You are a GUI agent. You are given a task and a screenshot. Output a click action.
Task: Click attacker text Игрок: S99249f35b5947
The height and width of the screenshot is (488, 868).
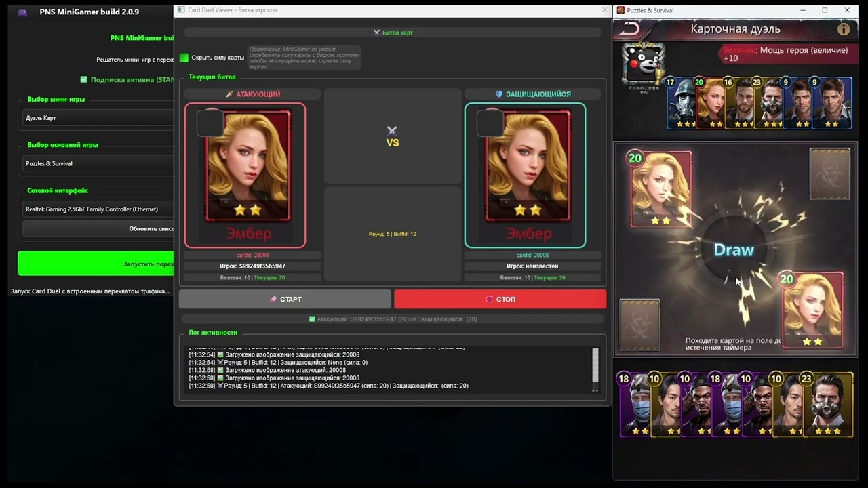tap(252, 266)
